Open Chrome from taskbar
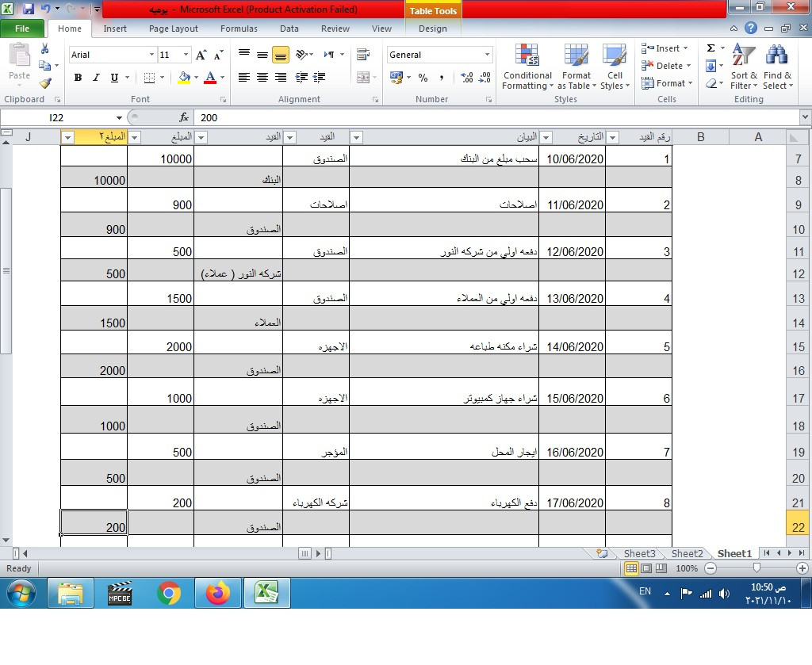This screenshot has width=812, height=665. tap(169, 593)
